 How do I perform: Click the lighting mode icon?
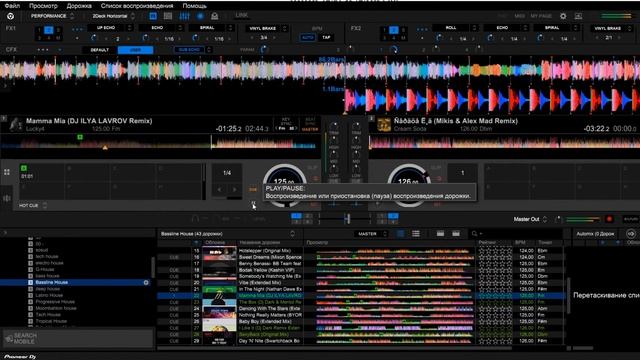(215, 16)
